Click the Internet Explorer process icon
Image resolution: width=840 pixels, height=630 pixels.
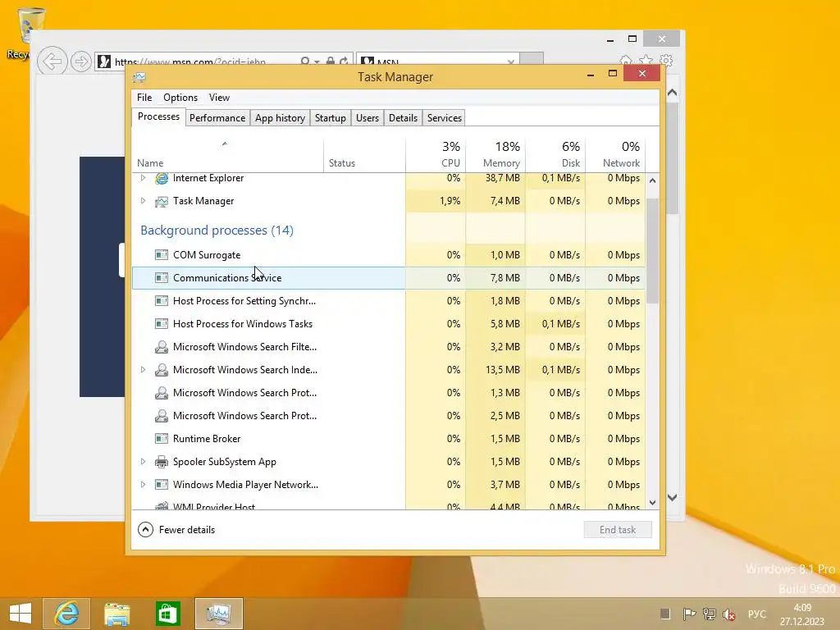pos(162,178)
